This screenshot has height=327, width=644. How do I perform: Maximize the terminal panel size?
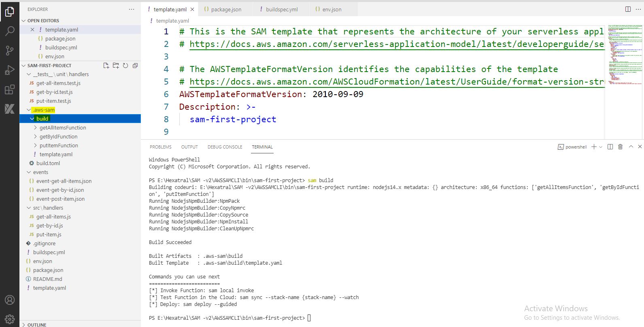point(631,147)
